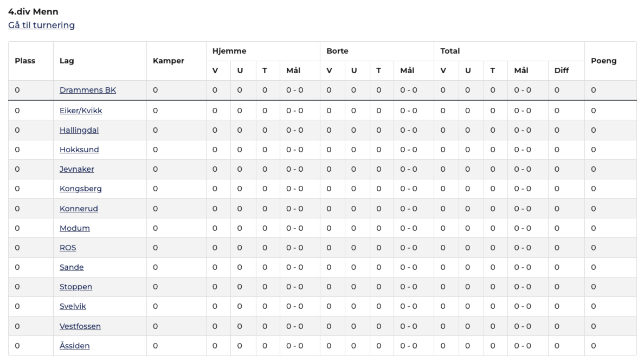Click the ROS team link
The width and height of the screenshot is (644, 362).
point(68,248)
